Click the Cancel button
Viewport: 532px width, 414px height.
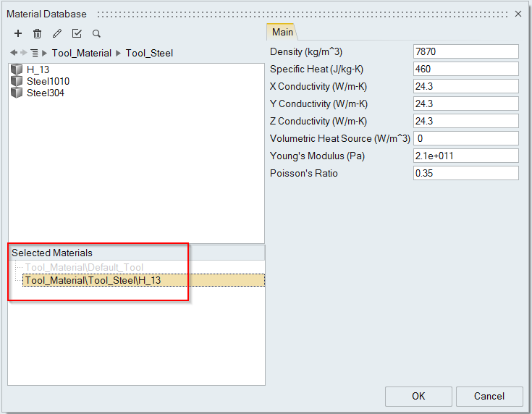pyautogui.click(x=489, y=396)
